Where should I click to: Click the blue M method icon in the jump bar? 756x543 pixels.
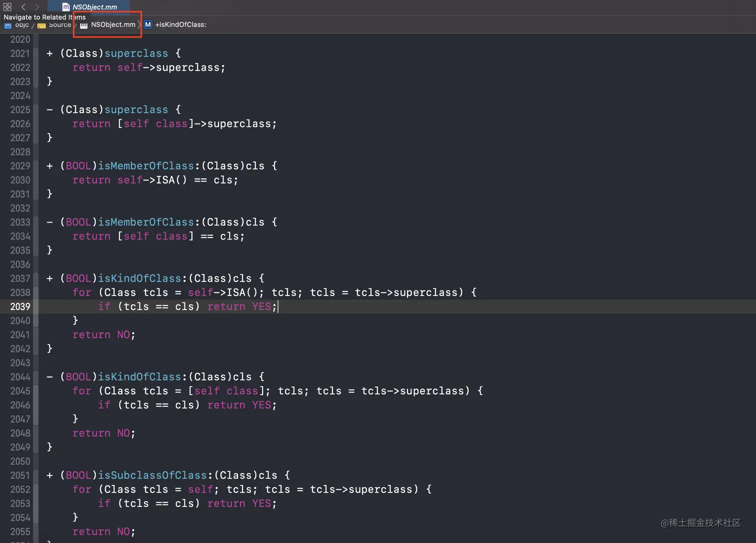(148, 24)
